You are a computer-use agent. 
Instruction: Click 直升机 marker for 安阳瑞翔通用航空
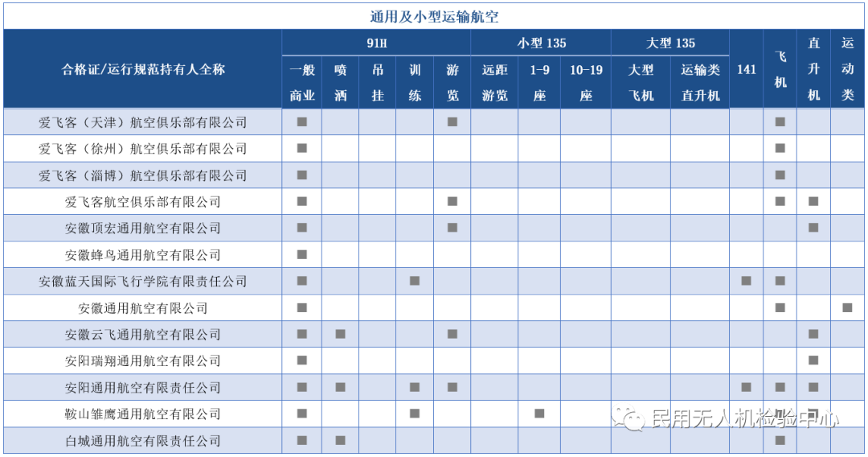coord(813,360)
